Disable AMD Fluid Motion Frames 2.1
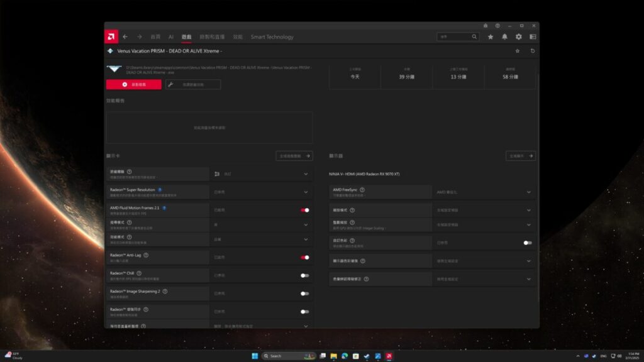This screenshot has width=644, height=362. click(x=305, y=210)
